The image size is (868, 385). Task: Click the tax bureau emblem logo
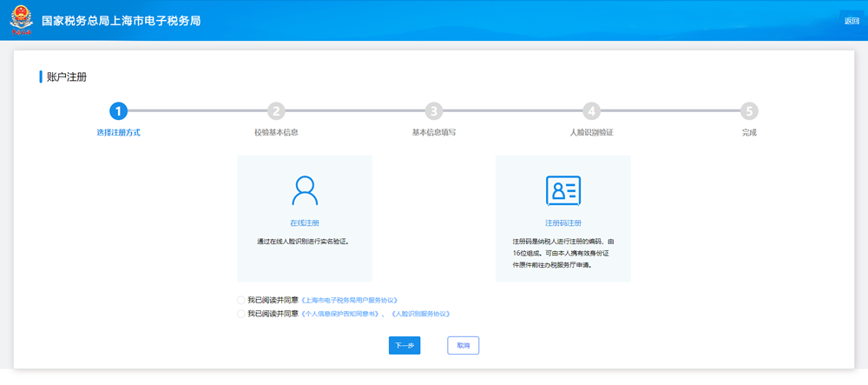tap(20, 21)
